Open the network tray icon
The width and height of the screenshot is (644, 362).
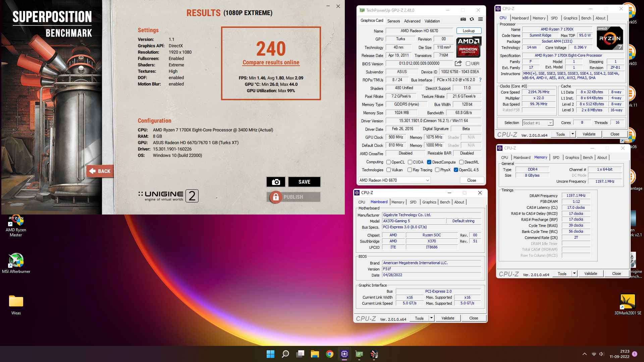(594, 354)
